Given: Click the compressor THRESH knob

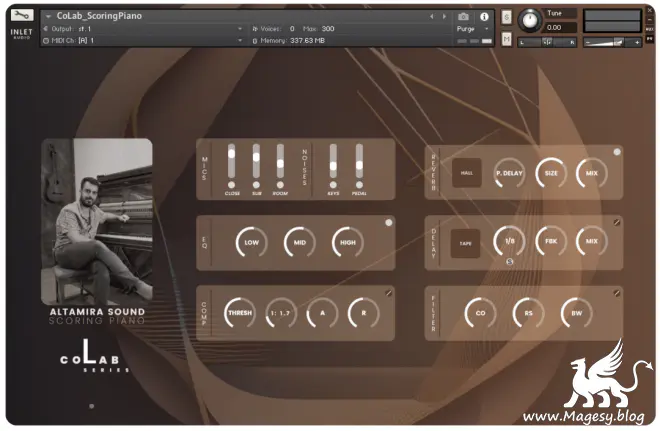Looking at the screenshot, I should click(x=240, y=313).
